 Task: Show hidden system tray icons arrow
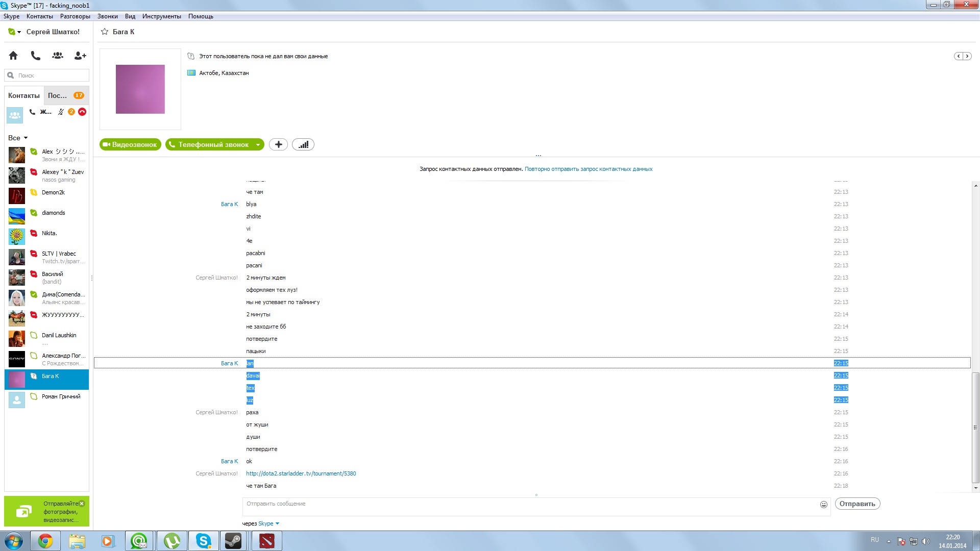(889, 541)
